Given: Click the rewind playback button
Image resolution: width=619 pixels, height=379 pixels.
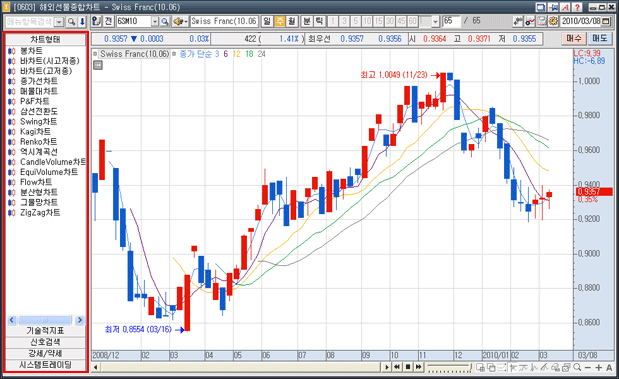Looking at the screenshot, I should (x=397, y=367).
